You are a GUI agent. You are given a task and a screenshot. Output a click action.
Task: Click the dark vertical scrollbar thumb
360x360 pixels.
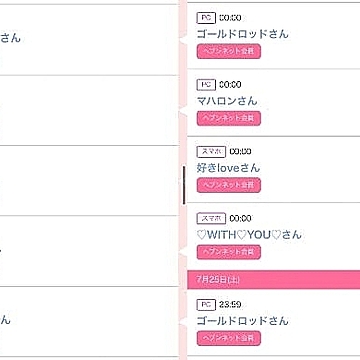184,185
